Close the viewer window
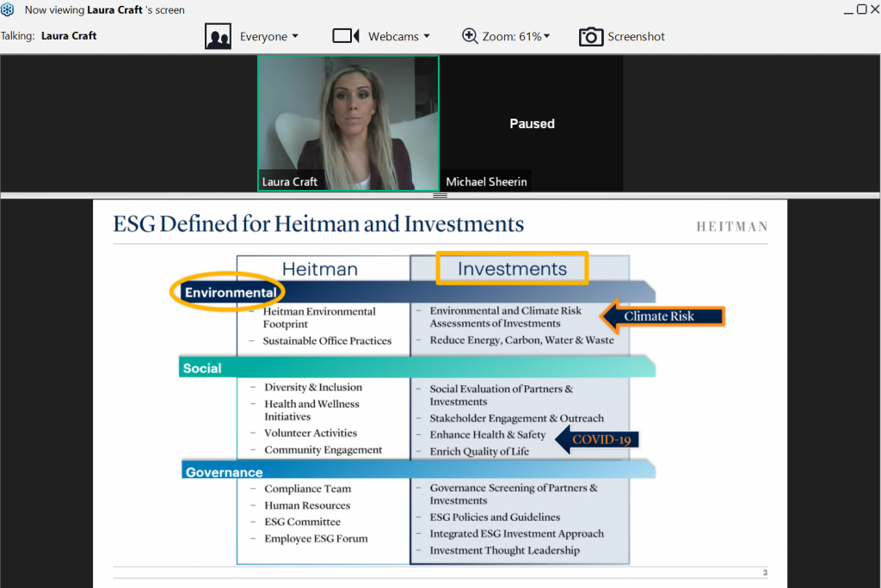The width and height of the screenshot is (881, 588). (875, 9)
